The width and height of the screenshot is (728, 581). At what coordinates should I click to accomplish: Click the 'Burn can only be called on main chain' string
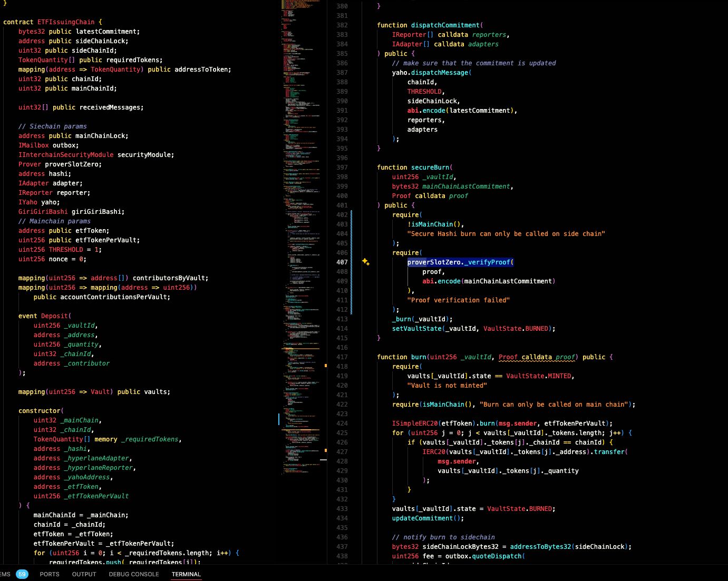554,405
